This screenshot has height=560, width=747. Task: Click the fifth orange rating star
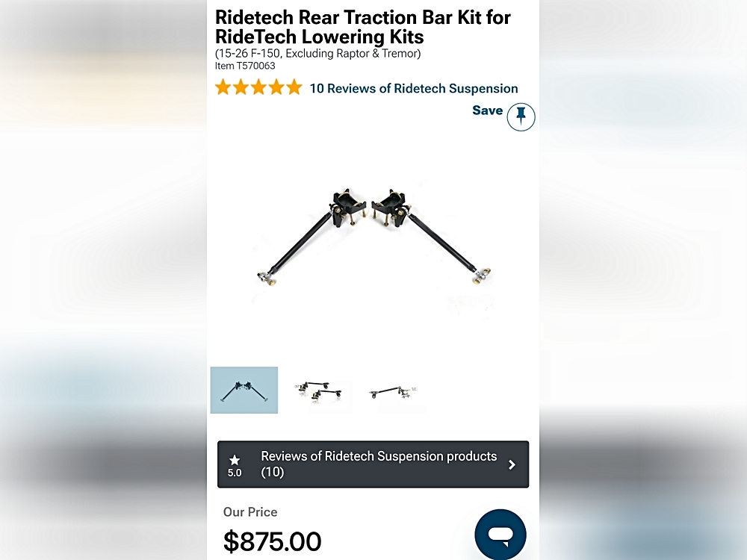point(294,87)
